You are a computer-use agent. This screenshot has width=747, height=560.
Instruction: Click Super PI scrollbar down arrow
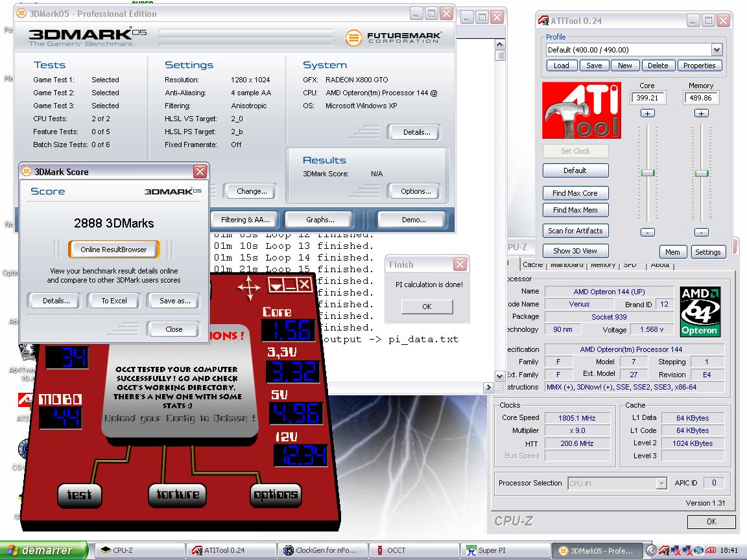(499, 376)
